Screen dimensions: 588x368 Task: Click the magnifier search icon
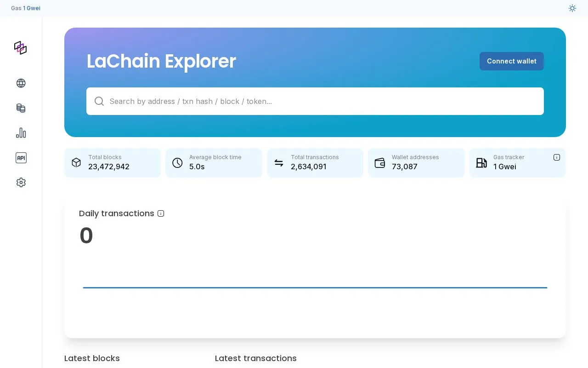[x=99, y=101]
